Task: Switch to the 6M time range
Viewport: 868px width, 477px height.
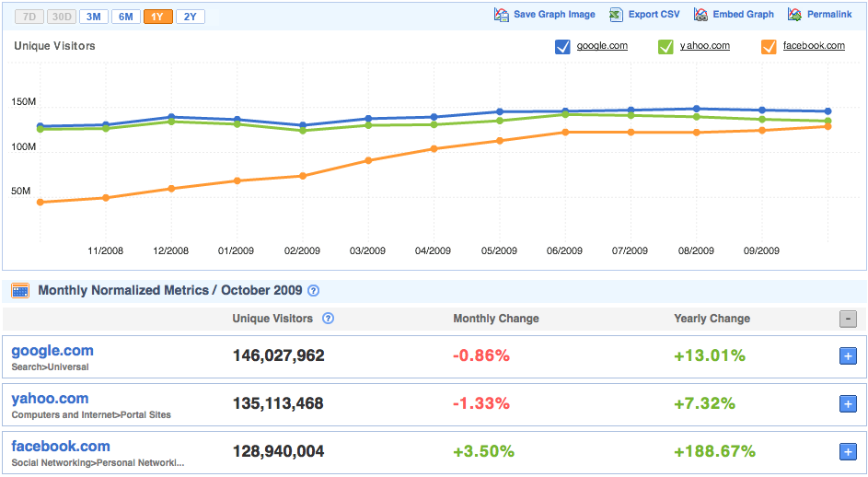Action: (x=126, y=17)
